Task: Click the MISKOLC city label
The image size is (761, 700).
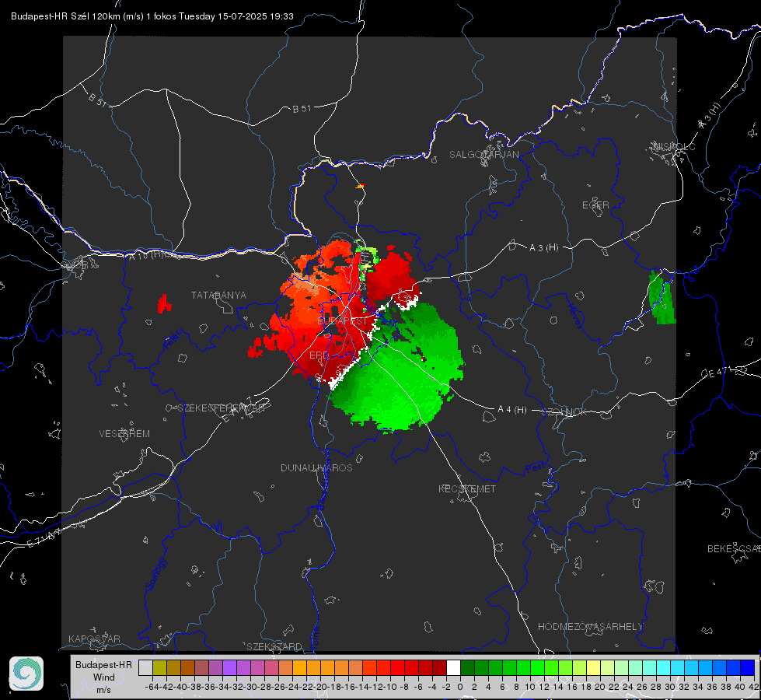Action: tap(674, 146)
